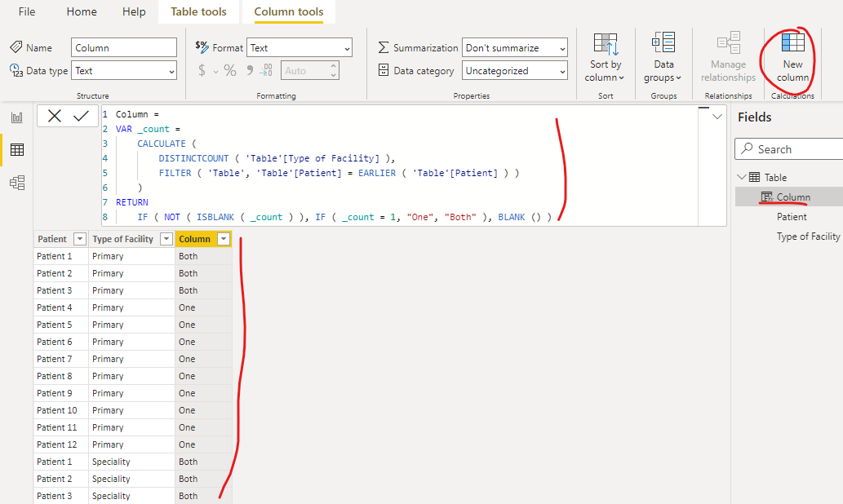This screenshot has height=504, width=843.
Task: Click the Search field in Fields pane
Action: click(x=788, y=149)
